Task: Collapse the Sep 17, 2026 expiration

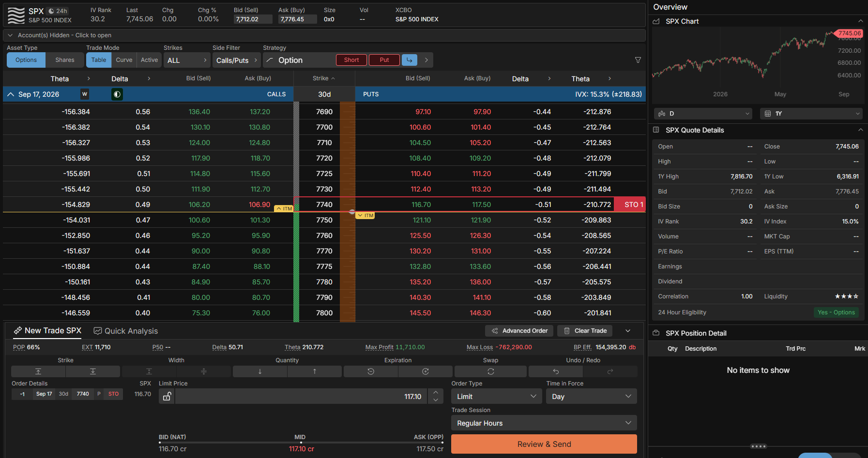Action: (x=11, y=94)
